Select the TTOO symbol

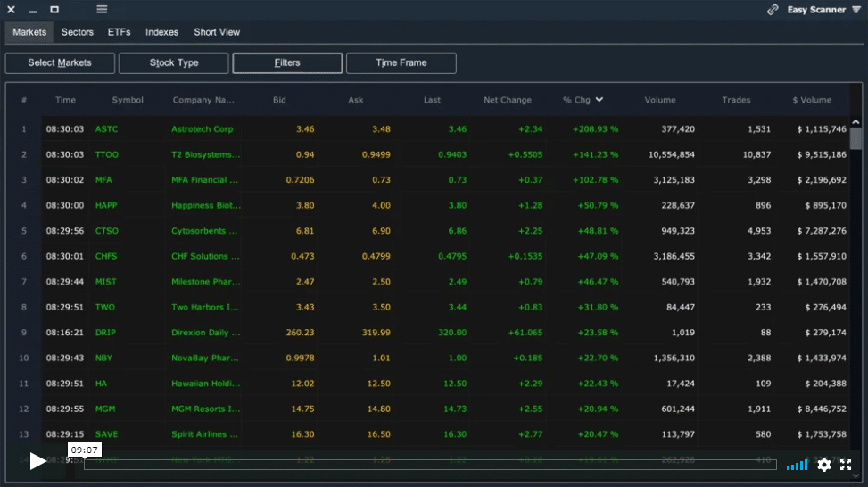[107, 154]
